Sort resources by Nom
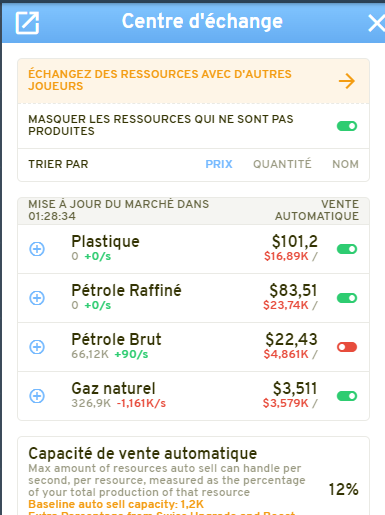 point(345,164)
